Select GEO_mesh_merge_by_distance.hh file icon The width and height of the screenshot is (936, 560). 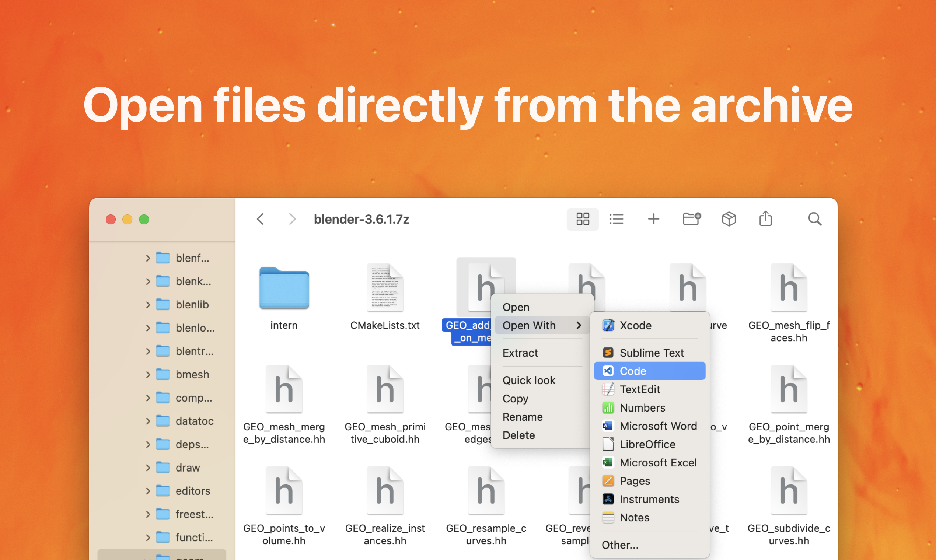click(284, 389)
